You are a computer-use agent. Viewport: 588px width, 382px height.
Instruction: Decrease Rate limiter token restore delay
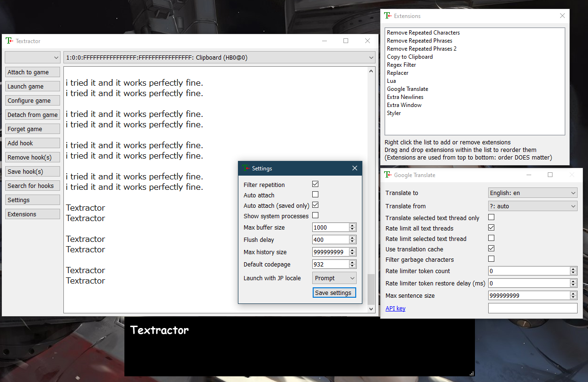point(573,285)
